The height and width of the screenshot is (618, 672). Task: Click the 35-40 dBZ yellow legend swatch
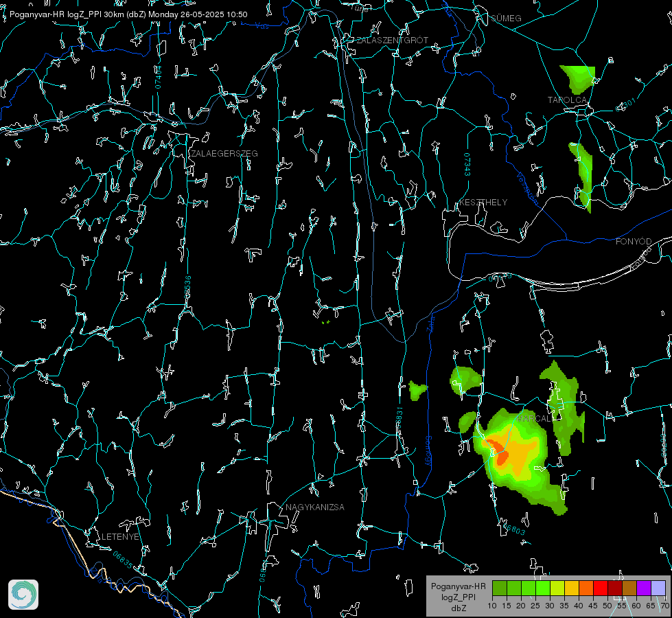[572, 588]
